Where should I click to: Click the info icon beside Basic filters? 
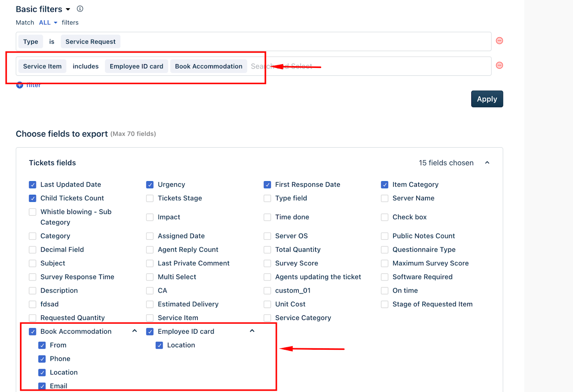tap(80, 9)
